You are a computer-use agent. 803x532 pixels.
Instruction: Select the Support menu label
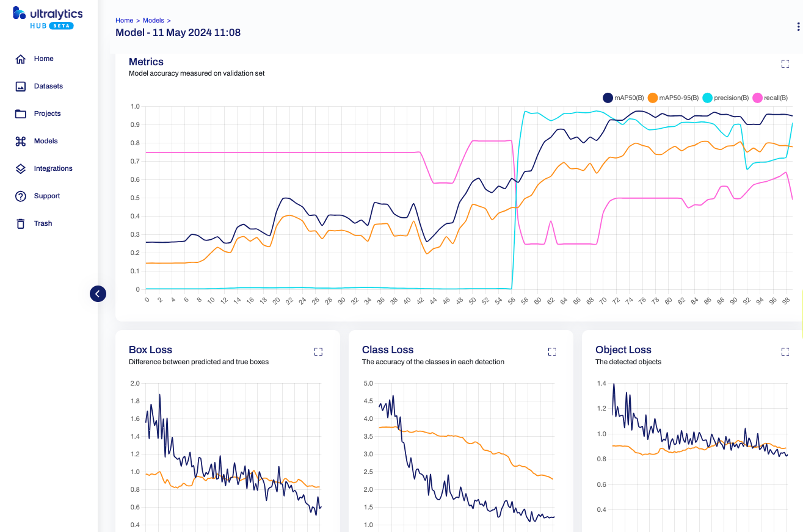click(47, 196)
